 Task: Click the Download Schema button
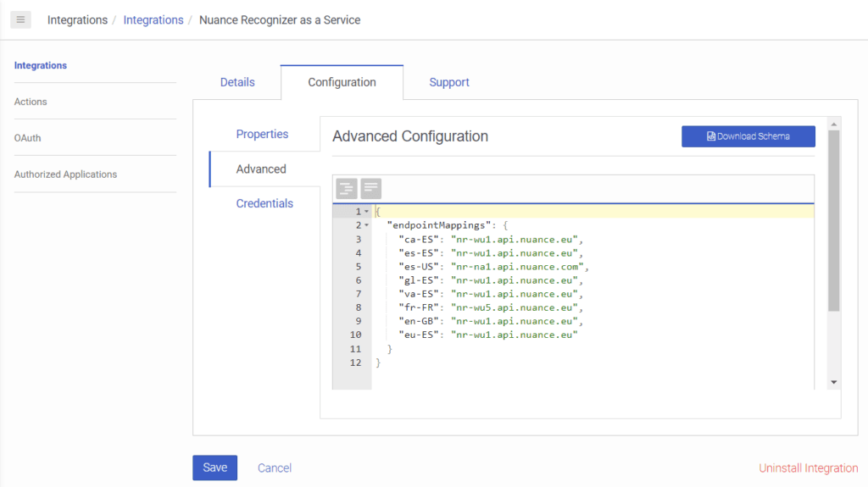tap(748, 136)
